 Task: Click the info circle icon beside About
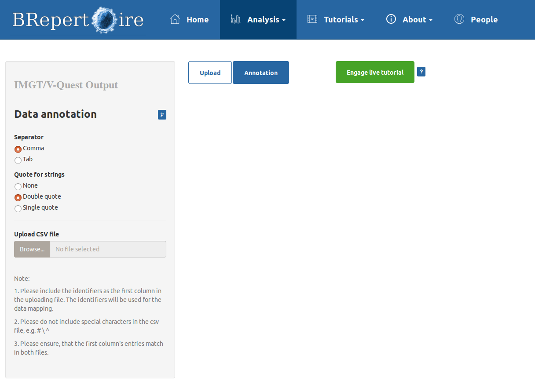tap(391, 19)
